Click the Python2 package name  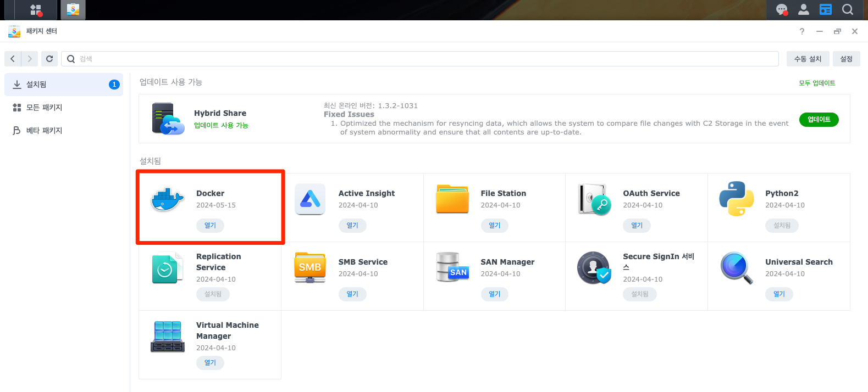tap(782, 193)
